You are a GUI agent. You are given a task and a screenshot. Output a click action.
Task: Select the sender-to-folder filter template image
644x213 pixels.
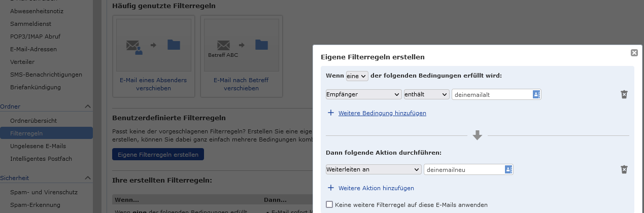[x=154, y=46]
